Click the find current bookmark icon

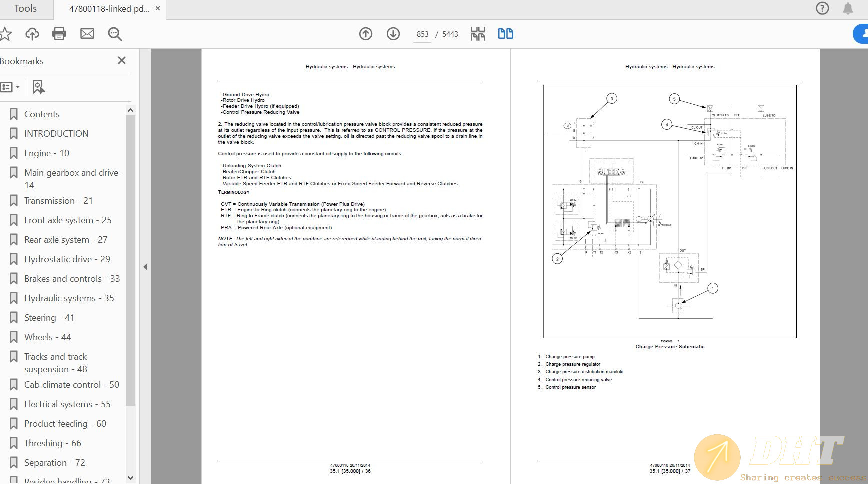click(x=38, y=87)
